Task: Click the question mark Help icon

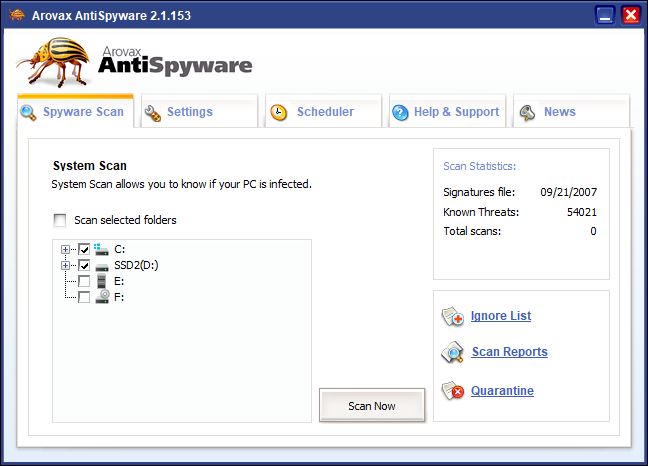Action: click(x=400, y=112)
